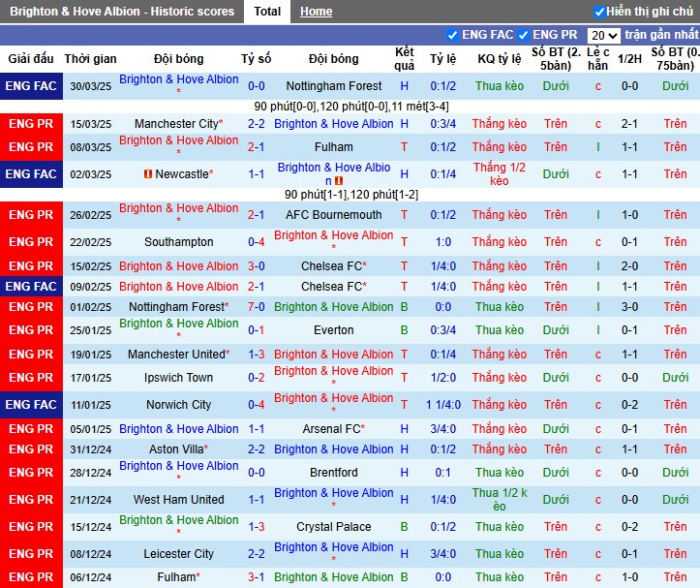Click the 7-0 score for Nottingham Forest match
Image resolution: width=700 pixels, height=588 pixels.
257,307
